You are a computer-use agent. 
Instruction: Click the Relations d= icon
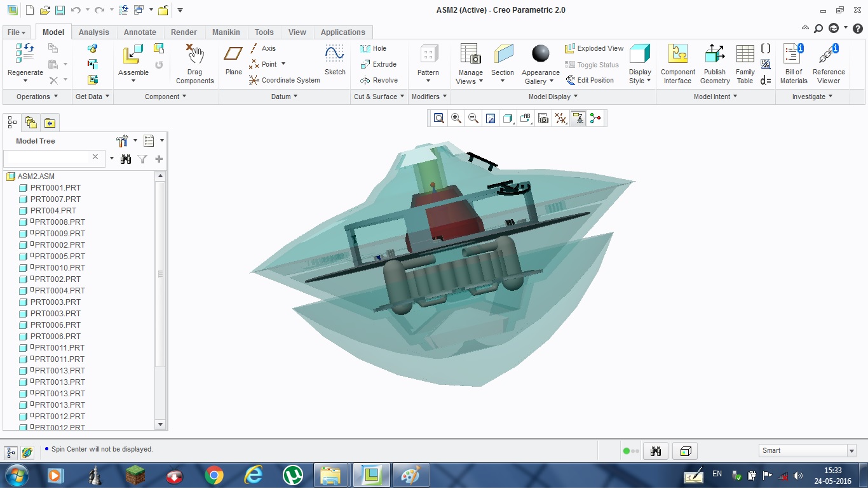click(x=766, y=81)
